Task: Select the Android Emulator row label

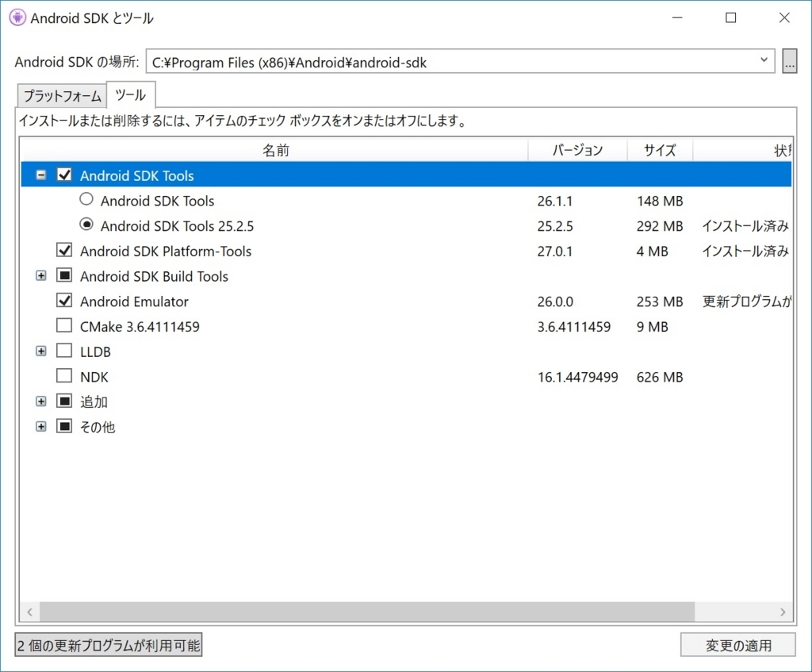Action: [x=134, y=301]
